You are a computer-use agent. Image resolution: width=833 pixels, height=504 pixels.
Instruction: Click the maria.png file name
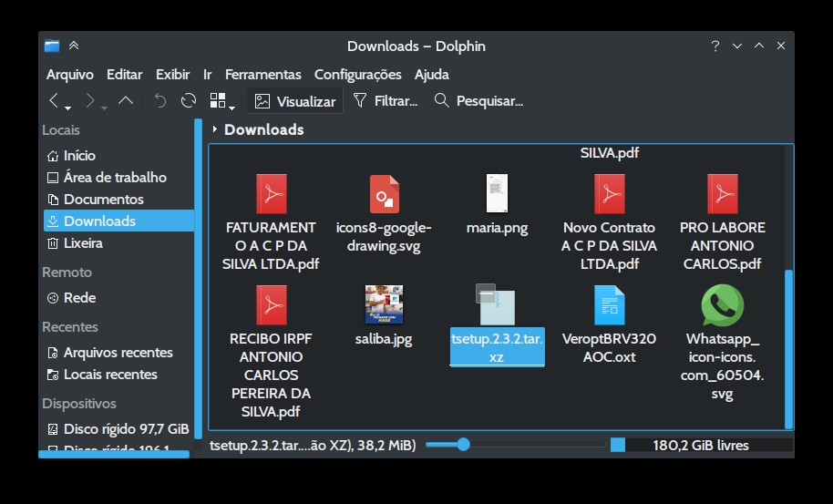[498, 228]
